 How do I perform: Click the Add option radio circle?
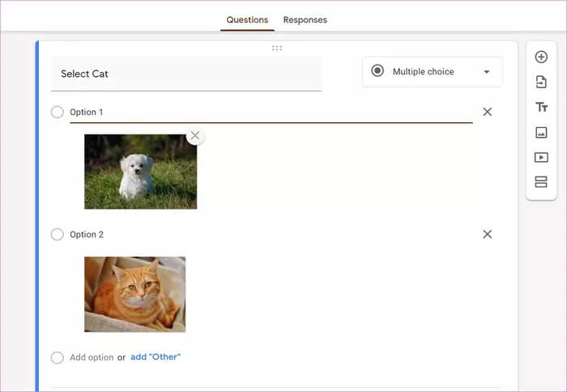pyautogui.click(x=58, y=357)
